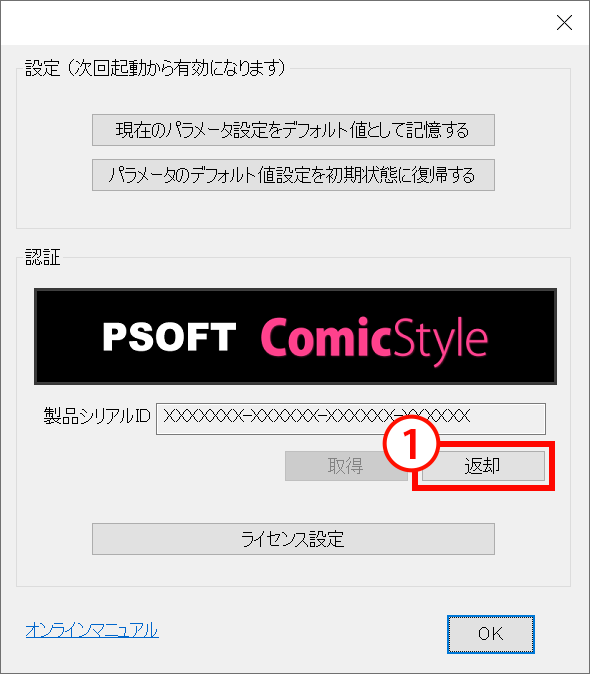The image size is (590, 674).
Task: Click the empty white title bar
Action: 275,22
